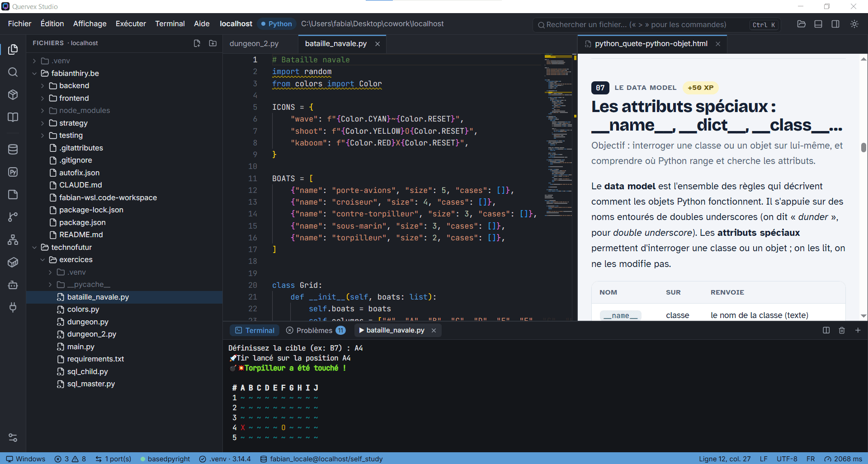Toggle light/dark theme sun icon

[854, 24]
